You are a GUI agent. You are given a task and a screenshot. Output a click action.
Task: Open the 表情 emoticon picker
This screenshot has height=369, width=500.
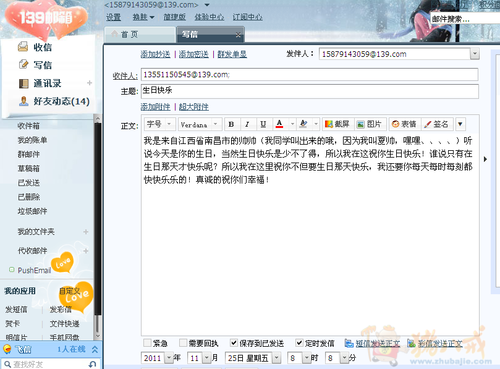[x=404, y=124]
